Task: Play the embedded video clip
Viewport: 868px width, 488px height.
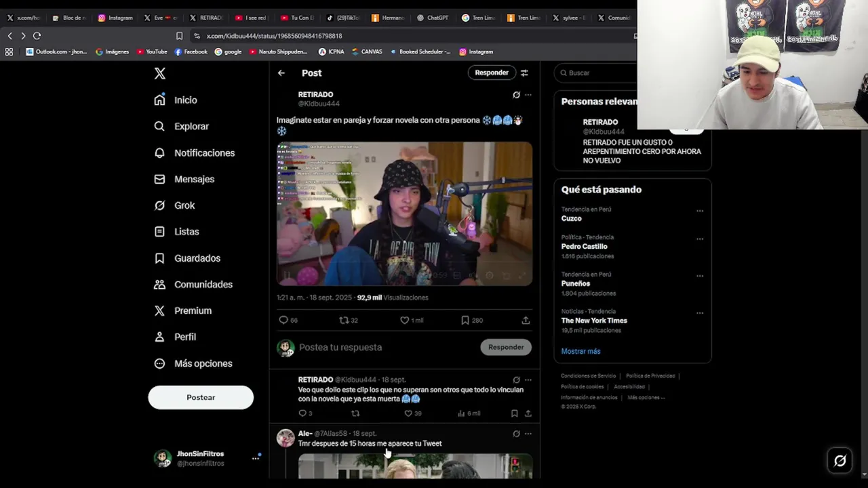Action: pyautogui.click(x=404, y=213)
